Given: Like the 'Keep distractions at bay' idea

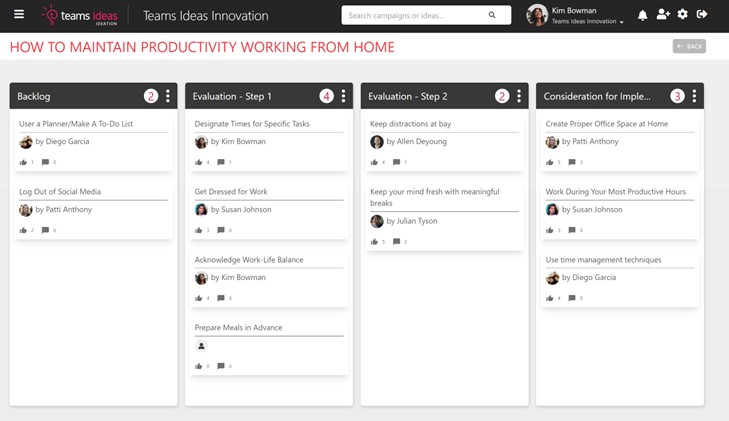Looking at the screenshot, I should coord(375,162).
